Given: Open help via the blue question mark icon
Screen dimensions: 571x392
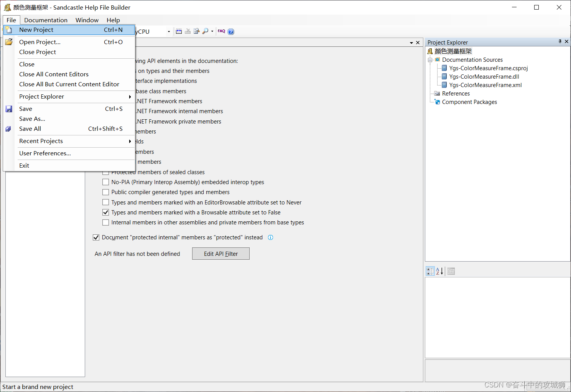Looking at the screenshot, I should [231, 31].
